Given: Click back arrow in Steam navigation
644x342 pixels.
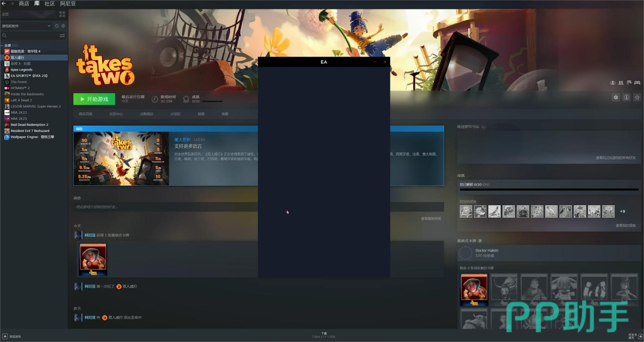Looking at the screenshot, I should 4,4.
